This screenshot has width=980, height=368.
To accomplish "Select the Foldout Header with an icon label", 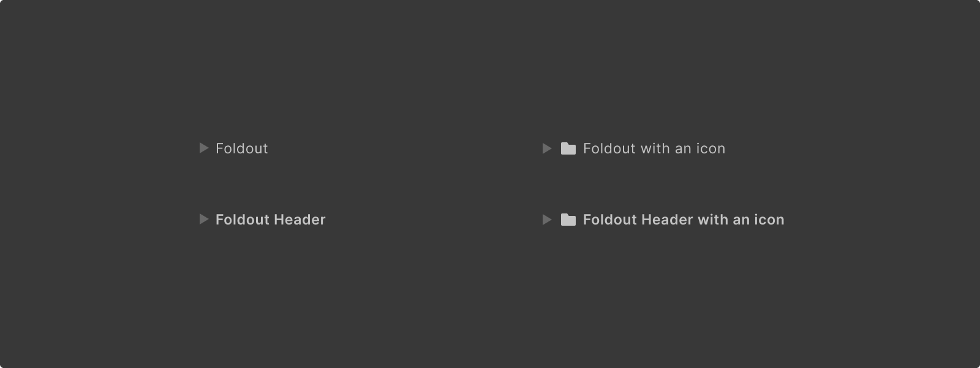I will (x=683, y=220).
